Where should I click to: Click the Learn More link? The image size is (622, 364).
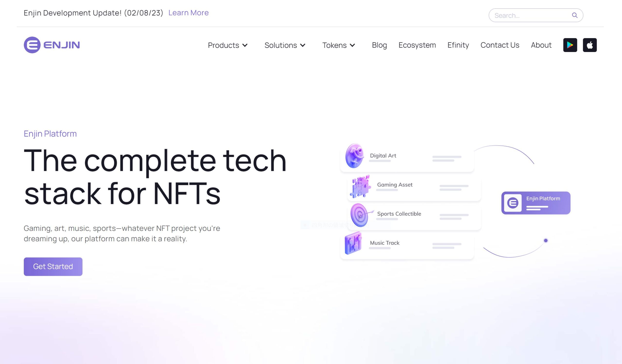[x=188, y=13]
